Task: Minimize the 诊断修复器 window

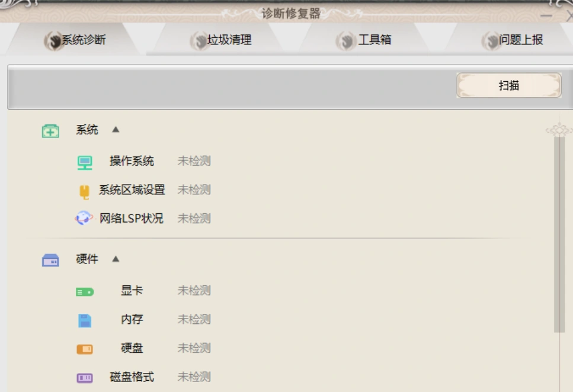Action: pos(546,17)
